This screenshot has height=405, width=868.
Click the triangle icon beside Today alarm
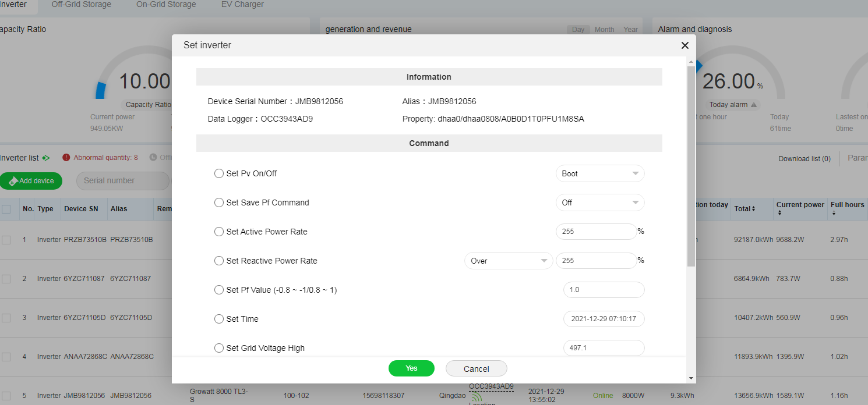[x=754, y=105]
